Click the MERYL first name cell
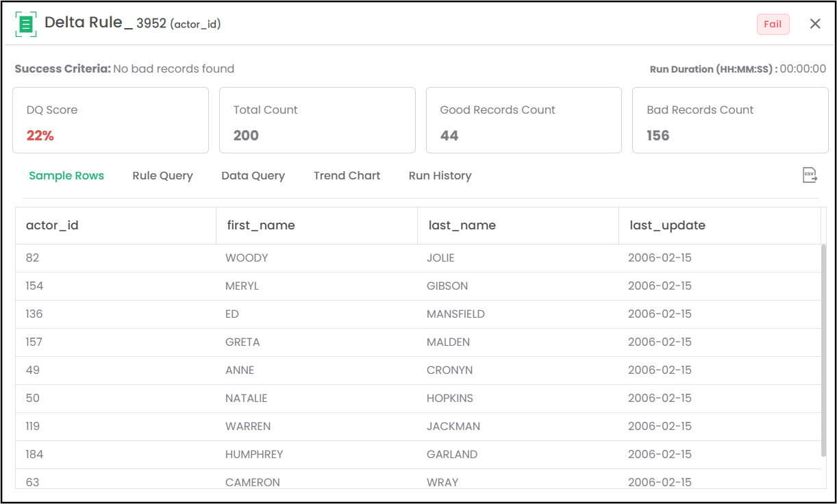The image size is (837, 504). pos(316,286)
